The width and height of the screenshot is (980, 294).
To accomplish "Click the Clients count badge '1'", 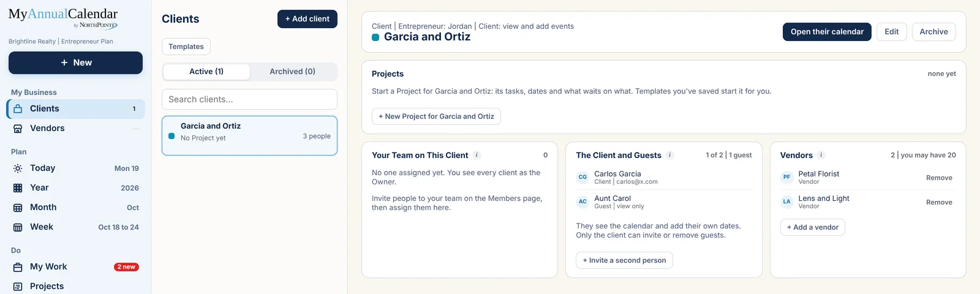I will click(134, 109).
